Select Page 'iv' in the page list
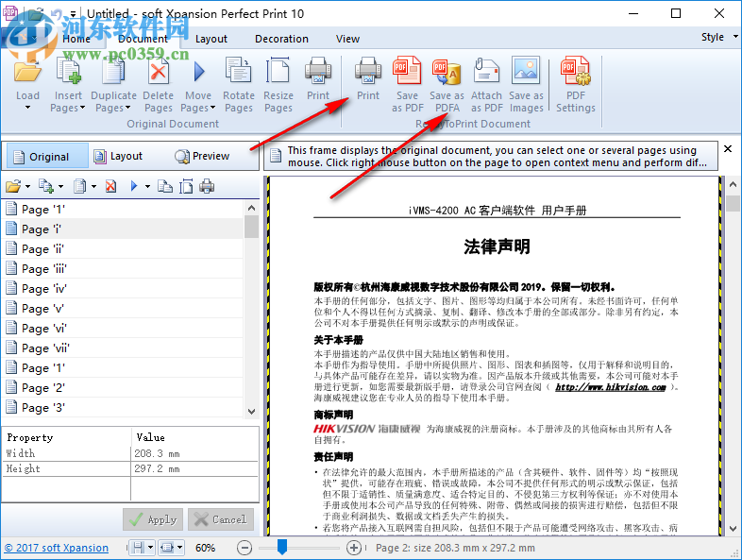Screen dimensions: 742x560 [124, 289]
